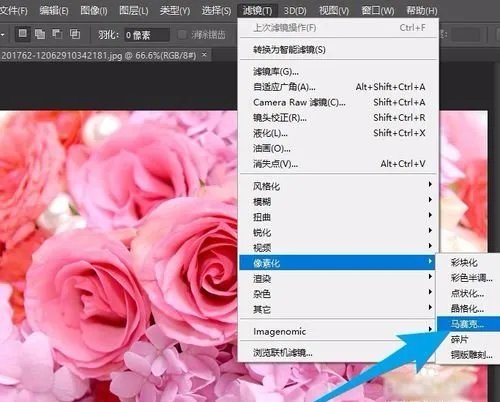
Task: Choose 液化(L)... filter
Action: 338,133
